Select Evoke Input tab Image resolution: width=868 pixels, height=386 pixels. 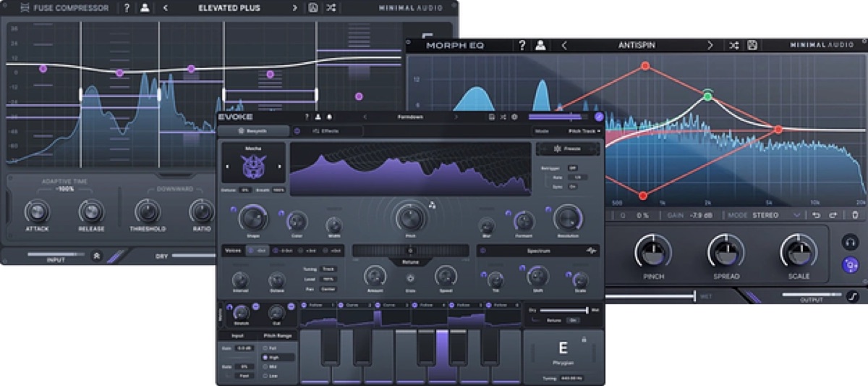tap(237, 336)
